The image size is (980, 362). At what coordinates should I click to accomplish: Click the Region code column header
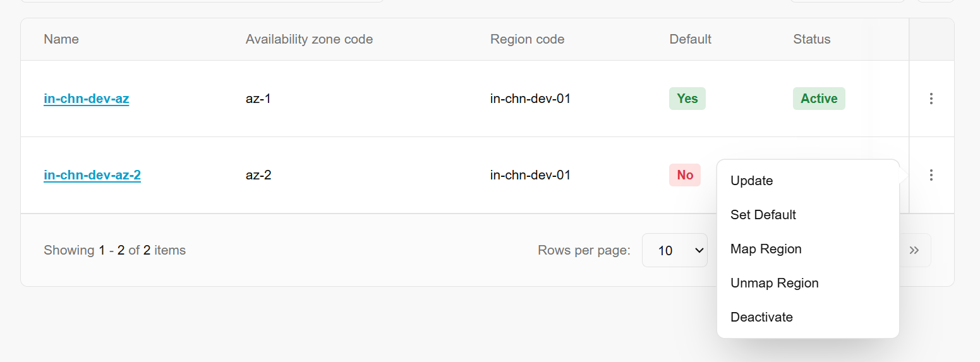[527, 39]
